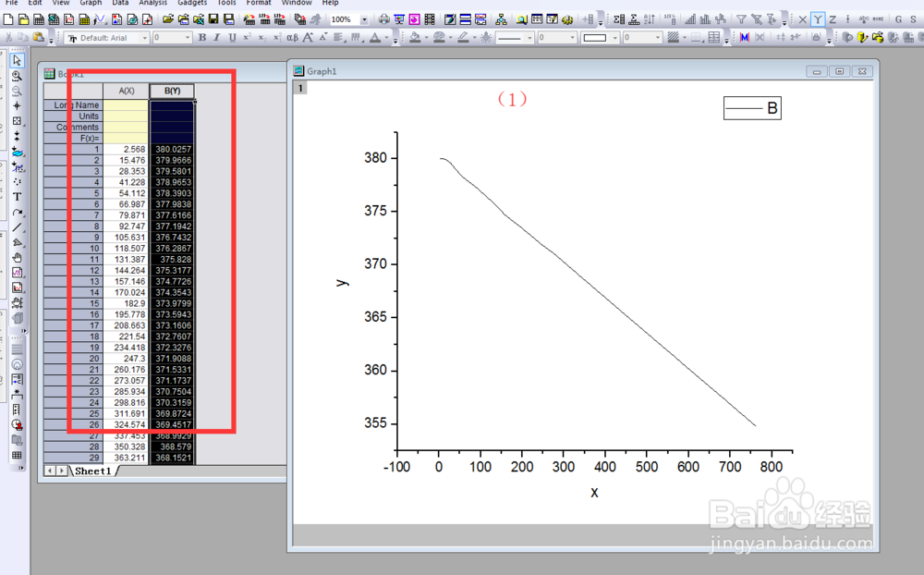The height and width of the screenshot is (575, 924).
Task: Open the line style dropdown
Action: coord(529,38)
